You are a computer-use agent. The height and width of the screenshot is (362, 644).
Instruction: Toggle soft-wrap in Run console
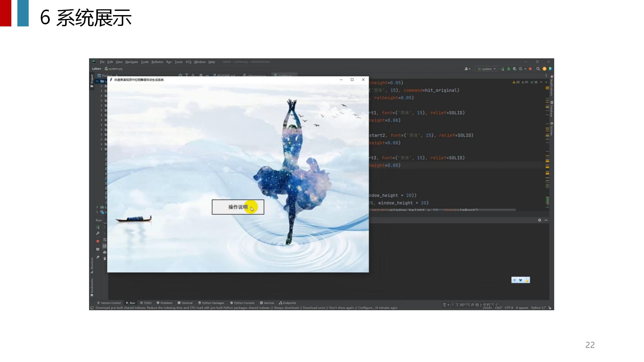(x=105, y=240)
